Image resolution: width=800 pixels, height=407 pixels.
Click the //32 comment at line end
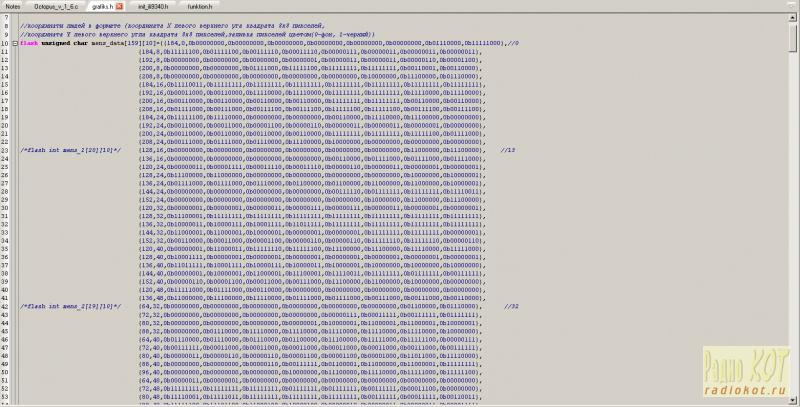pyautogui.click(x=511, y=306)
